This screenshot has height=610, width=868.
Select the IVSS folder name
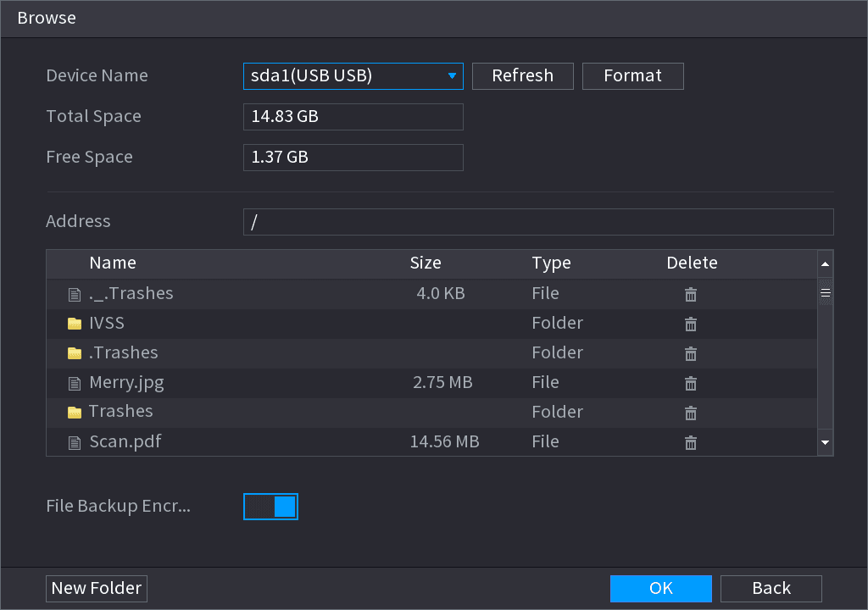point(107,323)
